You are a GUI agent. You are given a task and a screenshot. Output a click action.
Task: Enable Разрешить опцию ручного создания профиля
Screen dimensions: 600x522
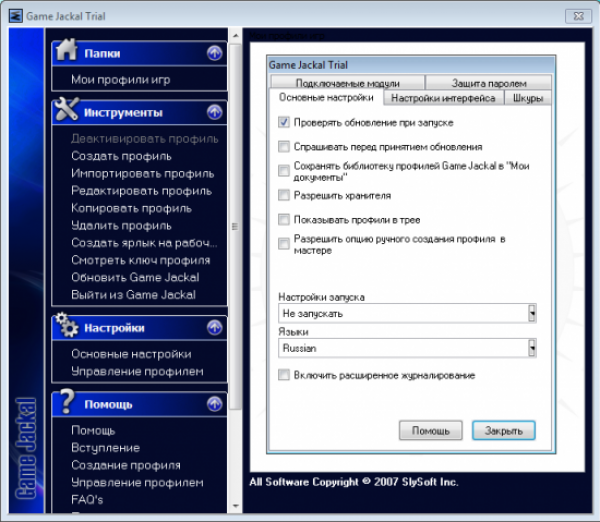[284, 244]
